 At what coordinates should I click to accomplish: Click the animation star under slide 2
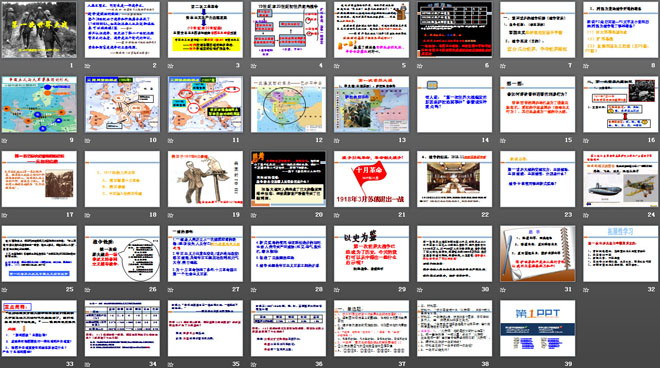click(88, 66)
